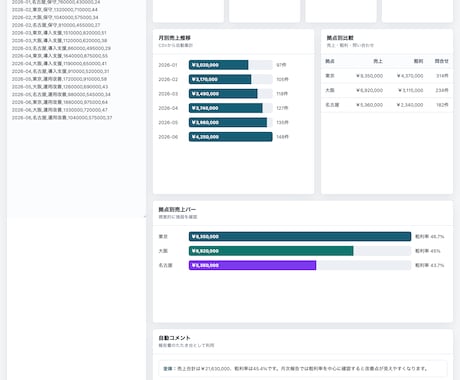
Task: Click the CSV line for 2026-06 大阪 運用改善
Action: (x=60, y=110)
